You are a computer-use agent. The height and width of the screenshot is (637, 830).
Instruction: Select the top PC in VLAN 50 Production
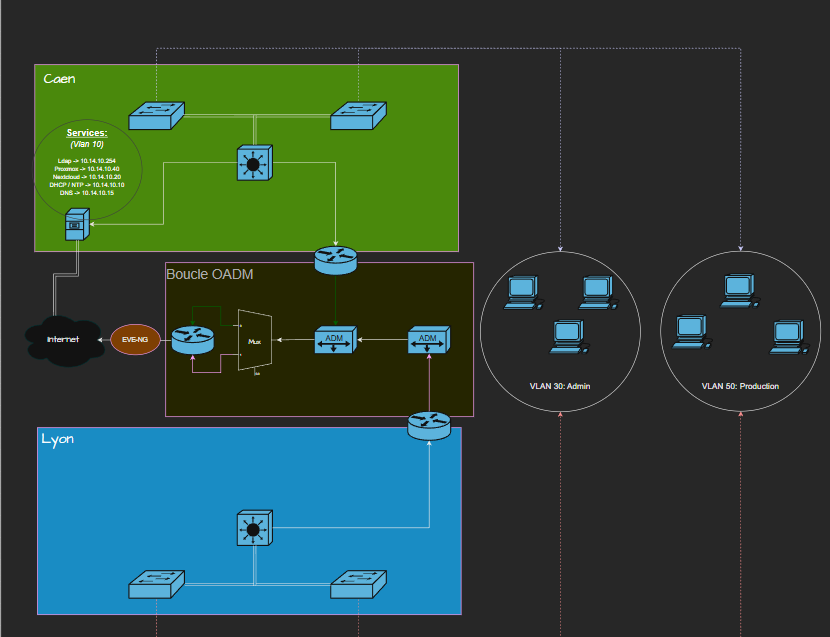739,290
